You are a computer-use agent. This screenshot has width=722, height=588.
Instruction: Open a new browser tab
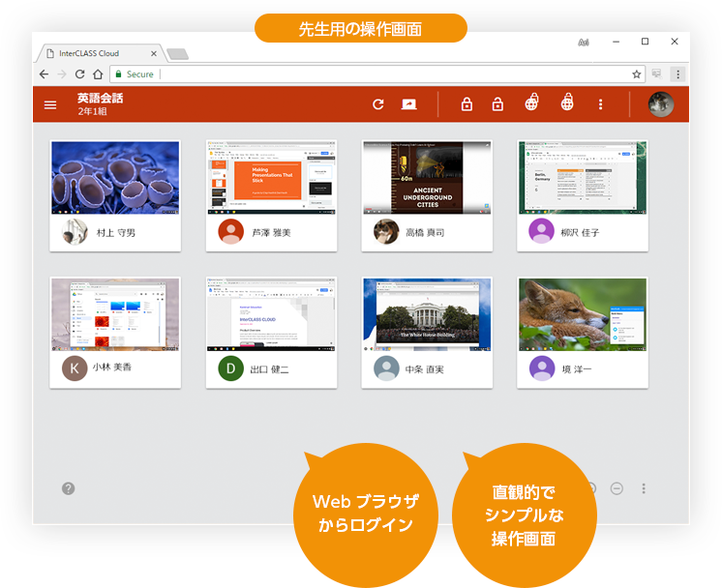[x=177, y=53]
